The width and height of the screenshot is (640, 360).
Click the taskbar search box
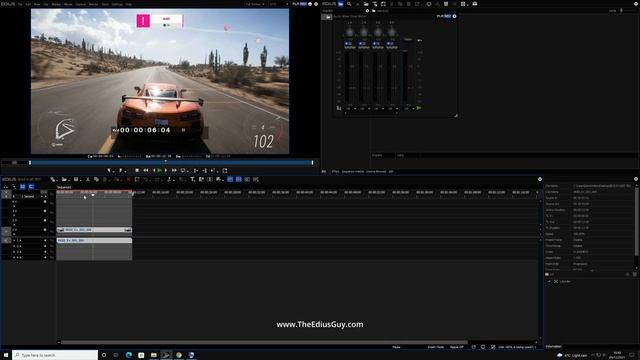click(x=55, y=355)
